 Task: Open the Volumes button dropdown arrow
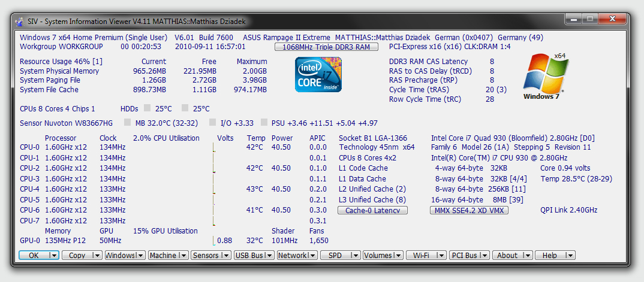tap(399, 256)
